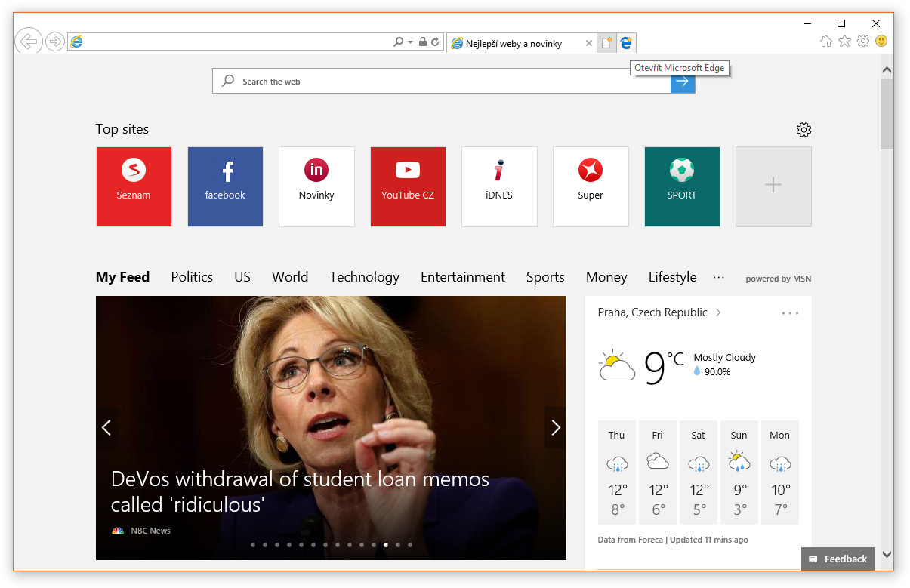Click Data from Foreca attribution text
Viewport: 910px width, 588px height.
coord(630,540)
